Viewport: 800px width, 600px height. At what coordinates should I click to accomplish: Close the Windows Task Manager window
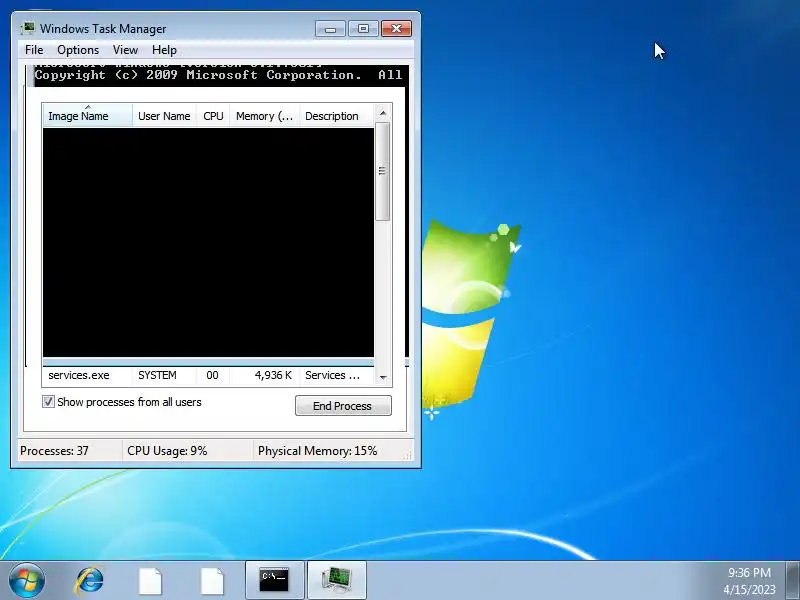(x=396, y=29)
